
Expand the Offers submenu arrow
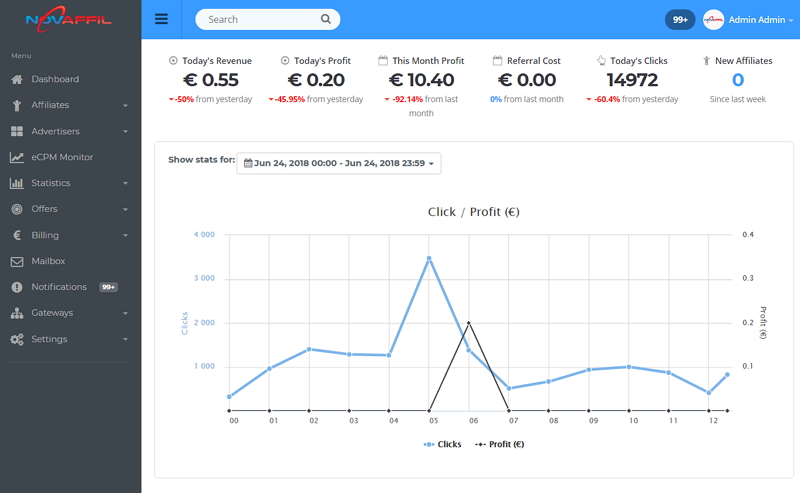click(125, 210)
